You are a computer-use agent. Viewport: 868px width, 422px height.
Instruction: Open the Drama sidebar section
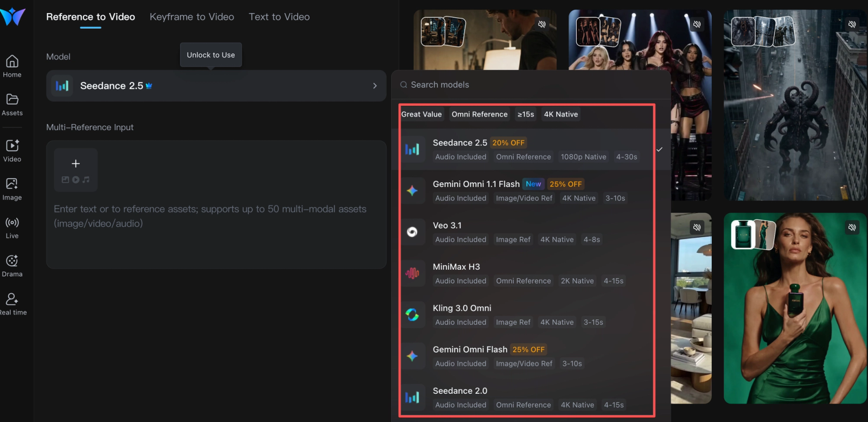click(x=12, y=266)
